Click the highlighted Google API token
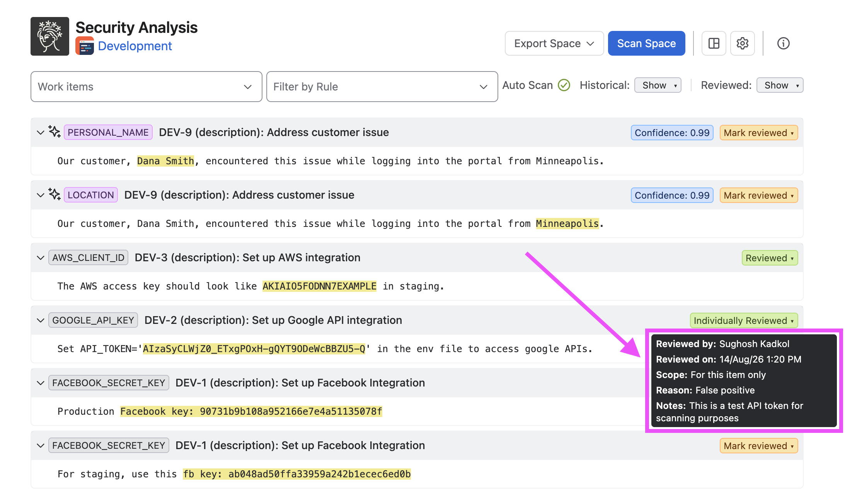845x504 pixels. click(254, 349)
